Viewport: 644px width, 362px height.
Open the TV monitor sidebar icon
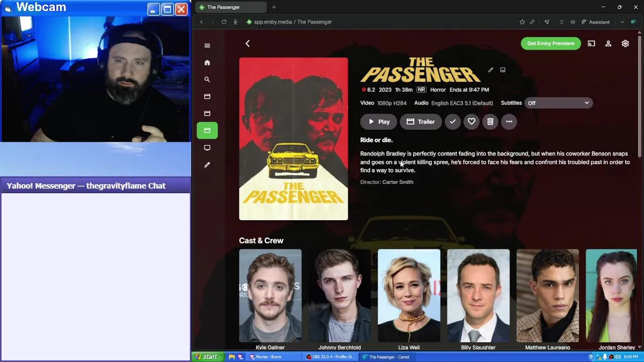point(207,147)
